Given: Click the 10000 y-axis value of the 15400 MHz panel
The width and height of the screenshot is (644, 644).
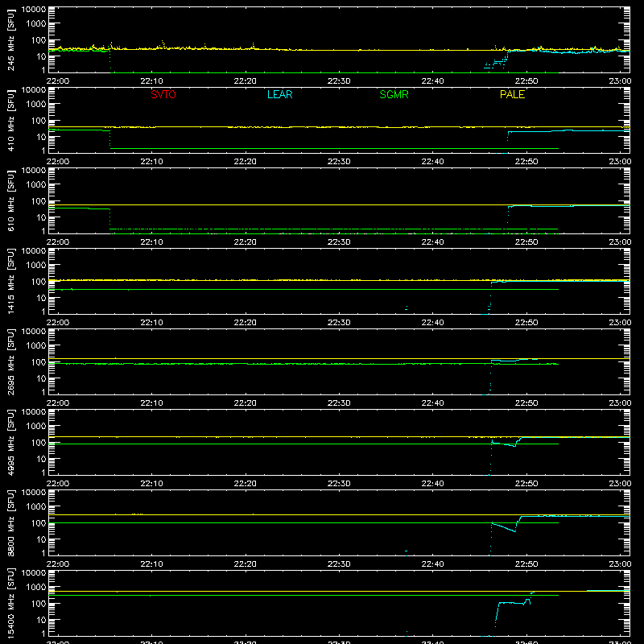Looking at the screenshot, I should tap(34, 573).
